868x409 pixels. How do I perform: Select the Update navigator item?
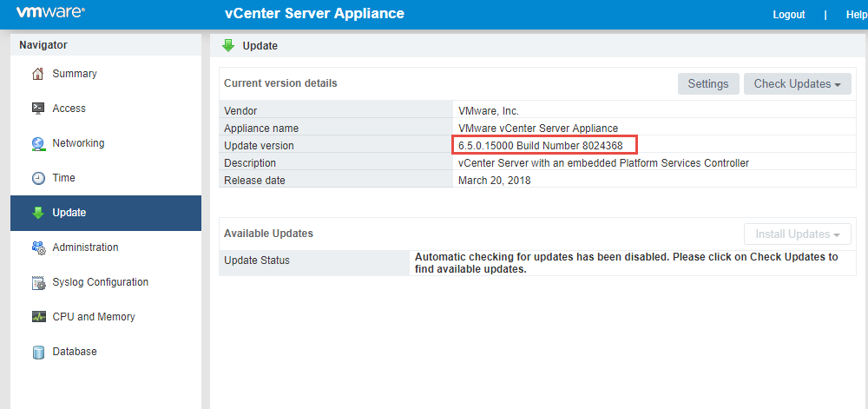tap(106, 213)
